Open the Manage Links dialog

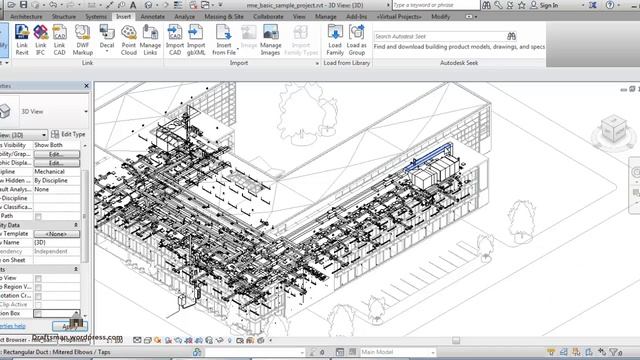click(150, 40)
